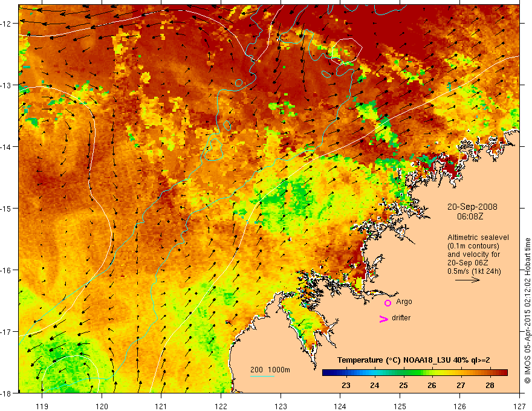This screenshot has height=411, width=532.
Task: Click longitude axis label 123
Action: [281, 406]
